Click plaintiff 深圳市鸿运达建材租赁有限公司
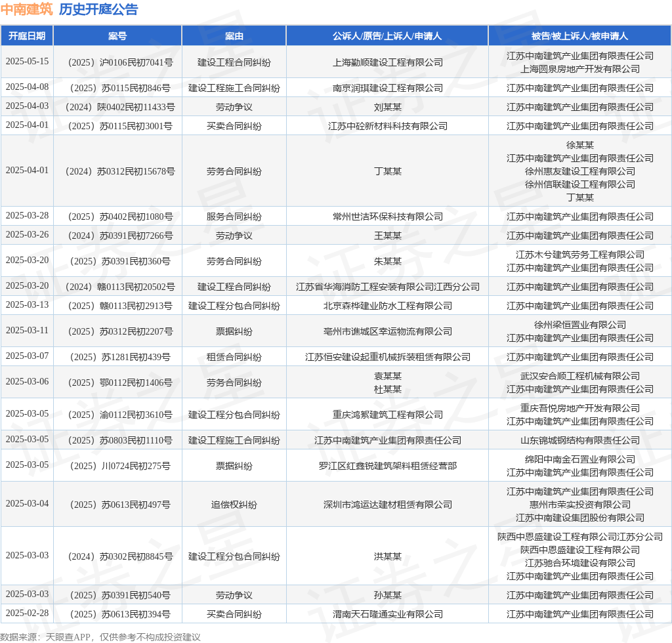The height and width of the screenshot is (643, 672). [x=387, y=505]
